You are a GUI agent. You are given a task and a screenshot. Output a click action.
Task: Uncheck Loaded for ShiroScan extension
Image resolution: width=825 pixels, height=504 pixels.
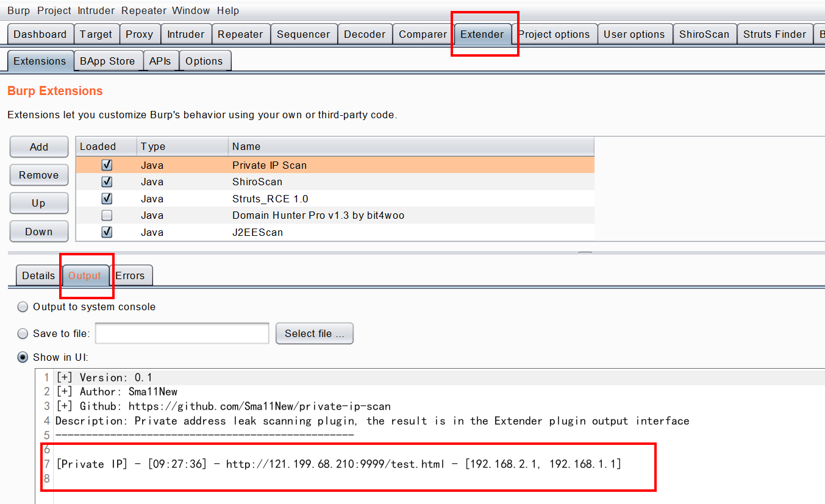tap(107, 182)
